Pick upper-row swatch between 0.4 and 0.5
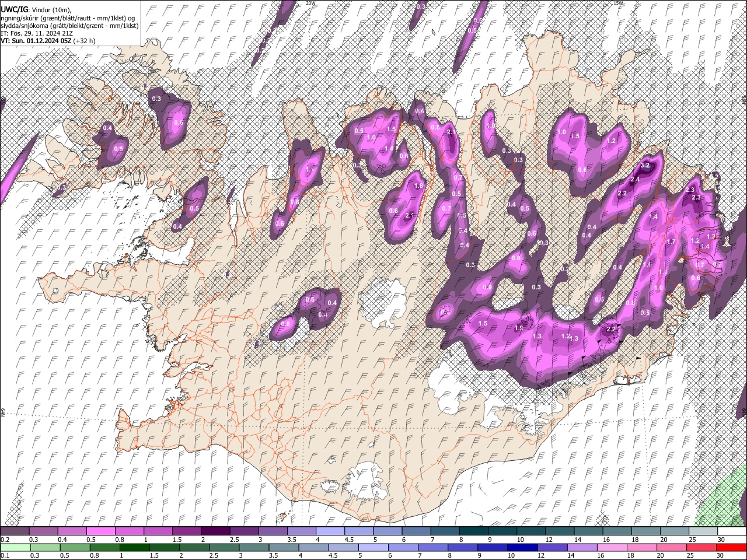The image size is (747, 560). point(72,531)
